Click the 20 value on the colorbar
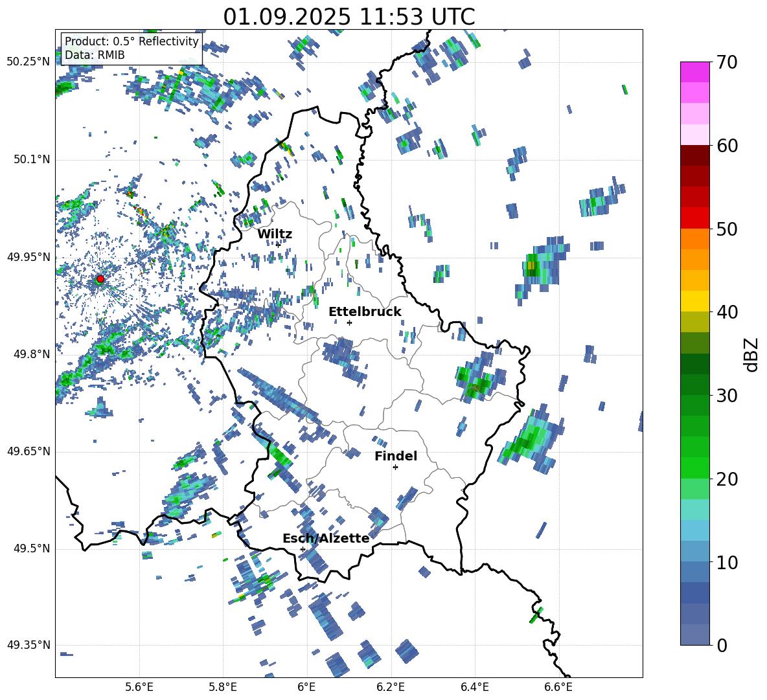The image size is (767, 700). point(727,479)
